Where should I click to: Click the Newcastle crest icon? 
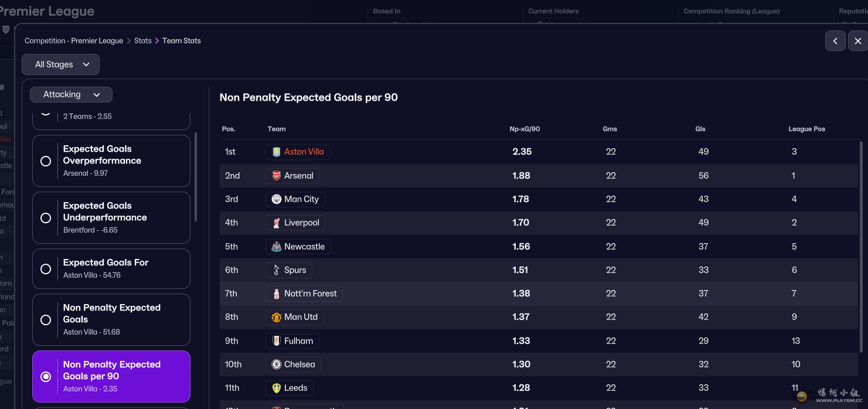click(x=276, y=247)
